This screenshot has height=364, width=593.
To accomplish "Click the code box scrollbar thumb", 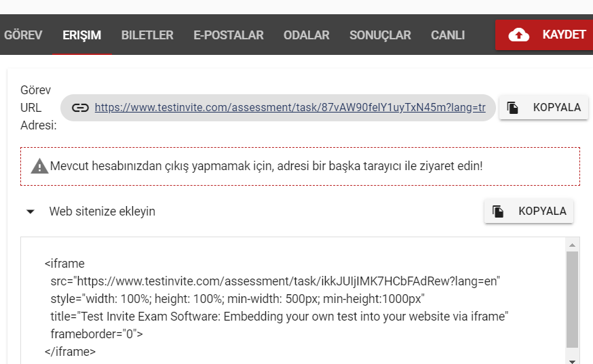I will pos(572,300).
